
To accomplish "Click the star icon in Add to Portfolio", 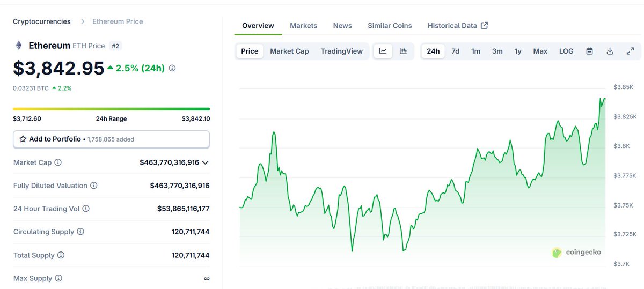I will [x=23, y=139].
